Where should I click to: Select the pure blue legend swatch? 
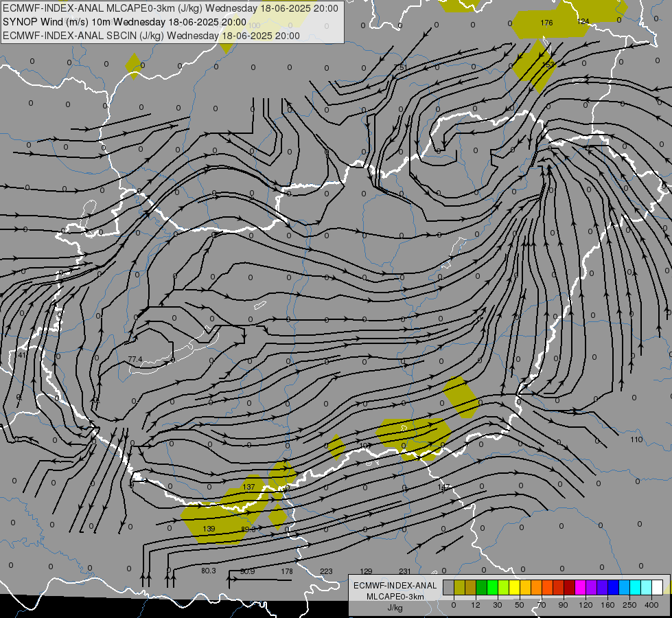[614, 587]
